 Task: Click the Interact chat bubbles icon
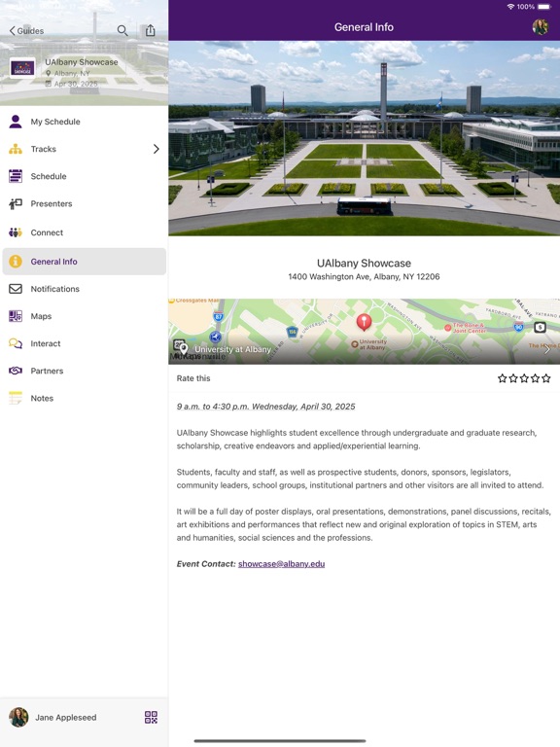click(x=16, y=343)
